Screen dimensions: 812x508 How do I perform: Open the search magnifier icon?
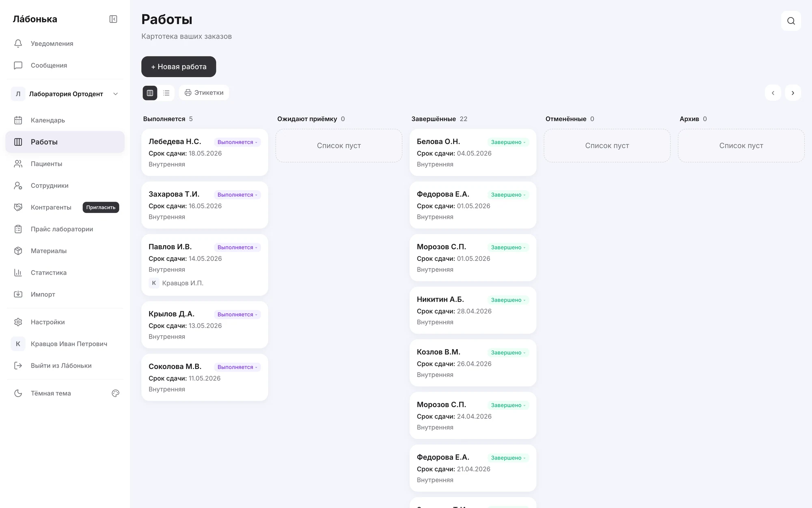(791, 21)
